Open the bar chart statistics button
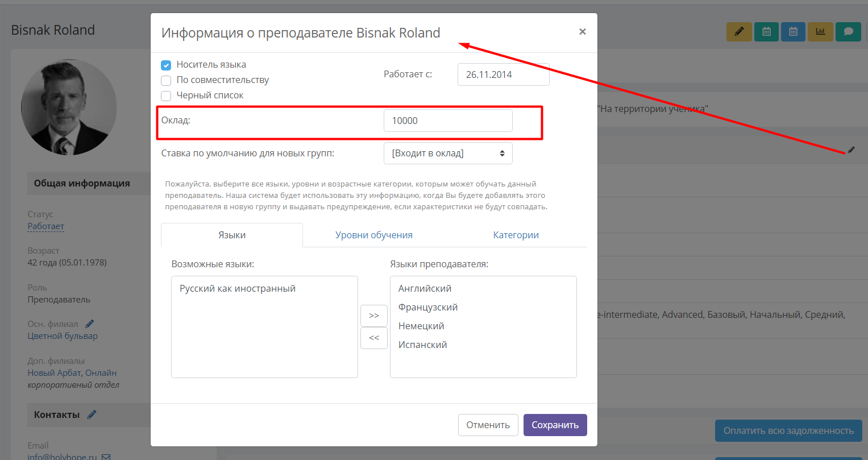The width and height of the screenshot is (868, 460). pos(821,31)
